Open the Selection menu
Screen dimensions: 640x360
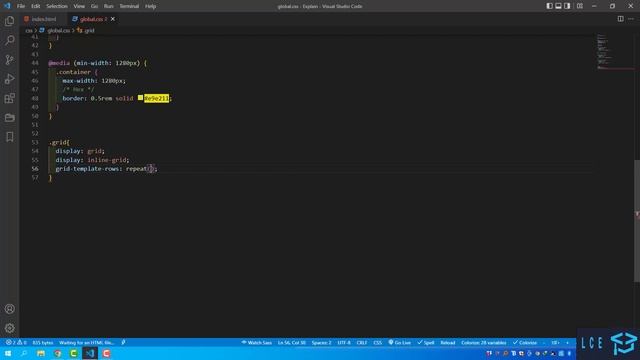[x=57, y=6]
